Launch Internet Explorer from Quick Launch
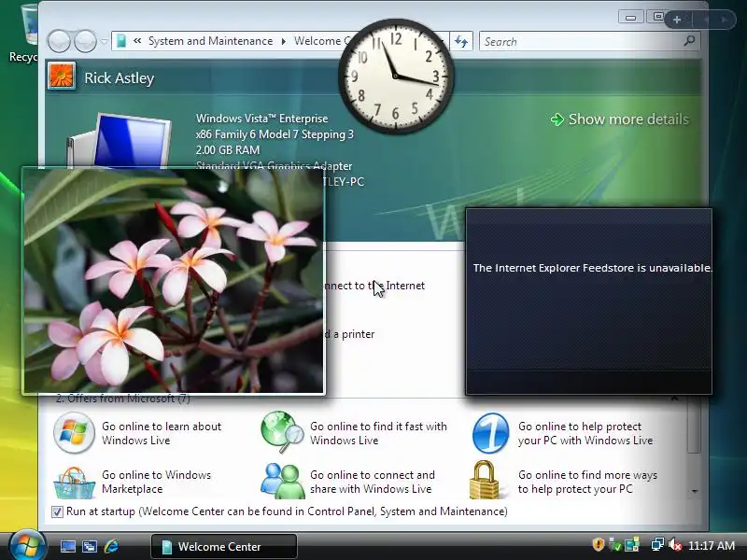 [111, 546]
